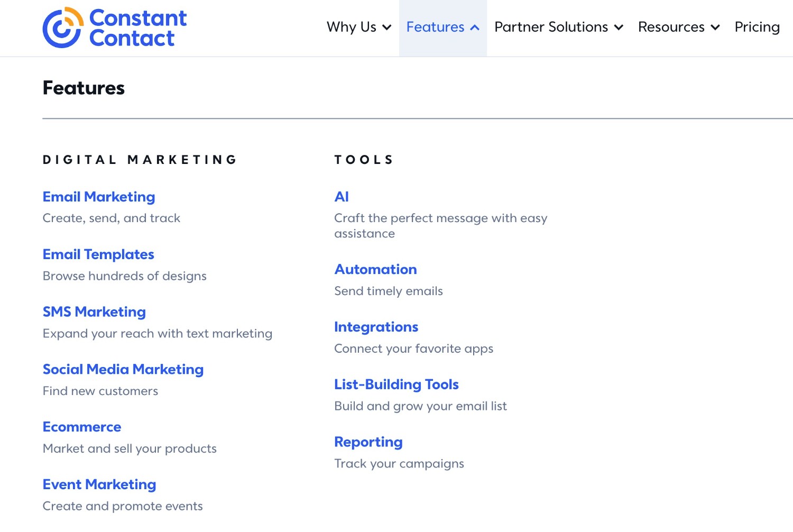Click the text 'Connect your favorite apps'

pos(414,348)
